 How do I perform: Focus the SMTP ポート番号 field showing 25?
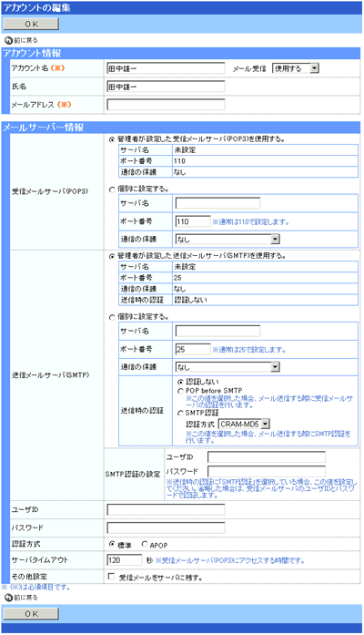[x=193, y=349]
